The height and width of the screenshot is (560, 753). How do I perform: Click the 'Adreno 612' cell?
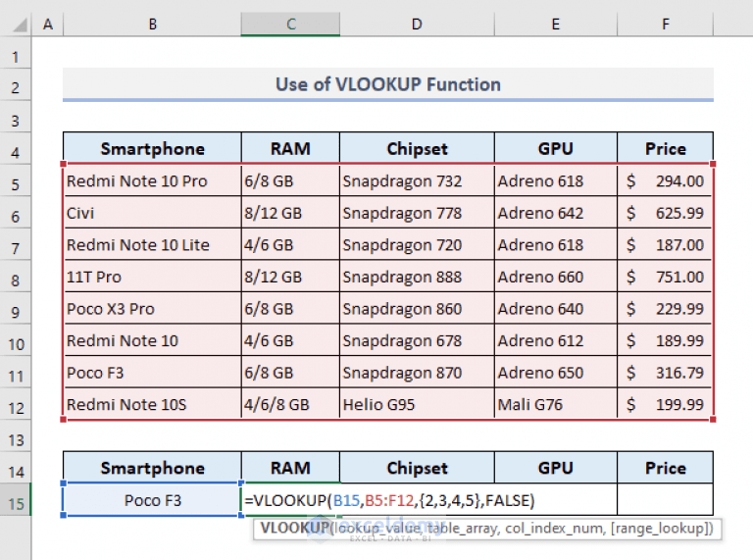click(556, 340)
